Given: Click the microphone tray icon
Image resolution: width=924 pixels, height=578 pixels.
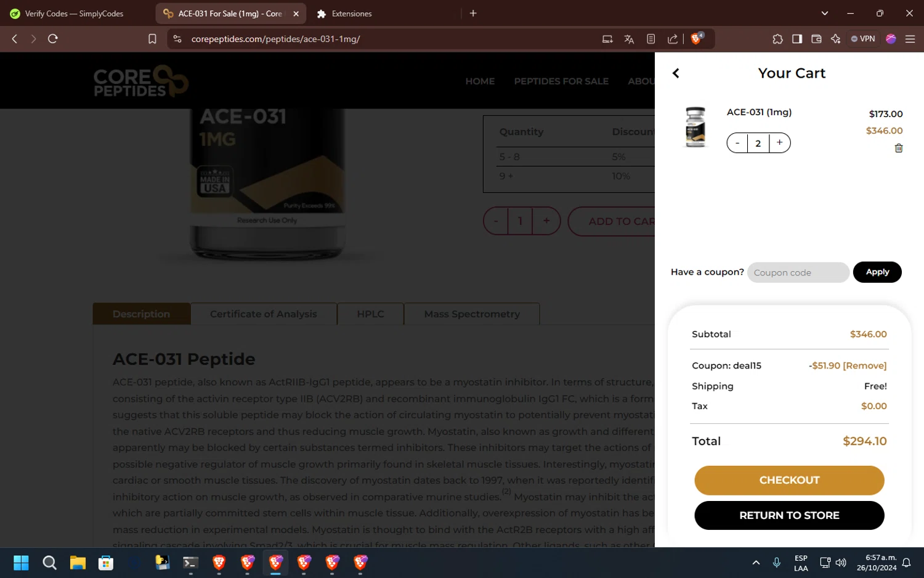Looking at the screenshot, I should 777,563.
